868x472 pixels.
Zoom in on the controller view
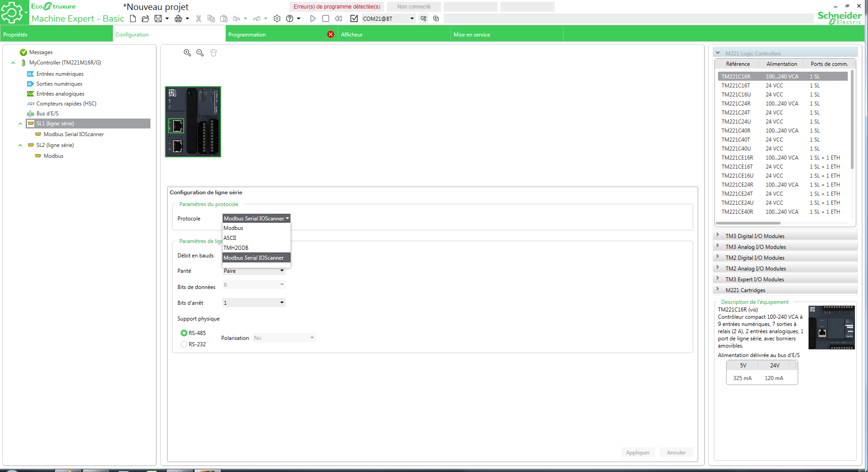point(187,53)
